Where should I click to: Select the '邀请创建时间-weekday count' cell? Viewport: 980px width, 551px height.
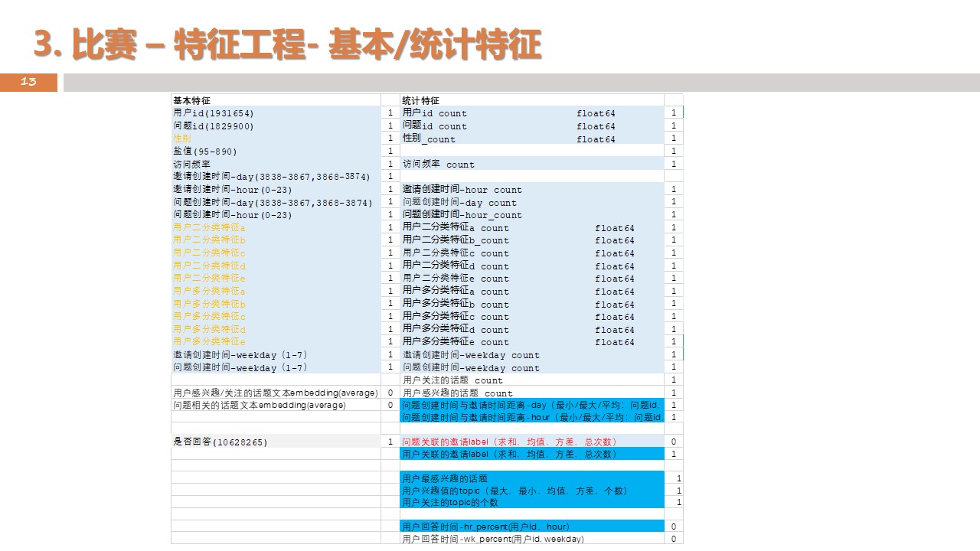532,354
